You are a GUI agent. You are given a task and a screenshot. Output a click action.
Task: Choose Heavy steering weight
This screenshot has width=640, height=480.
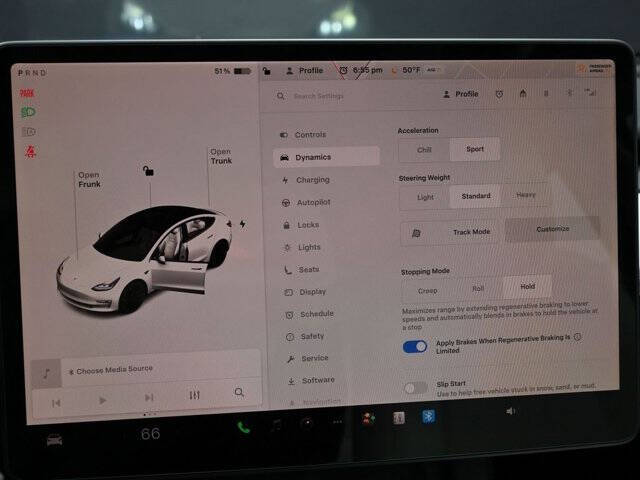click(525, 195)
